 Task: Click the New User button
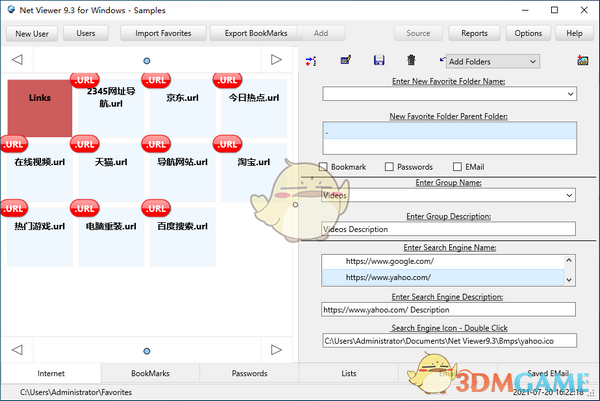pos(32,34)
